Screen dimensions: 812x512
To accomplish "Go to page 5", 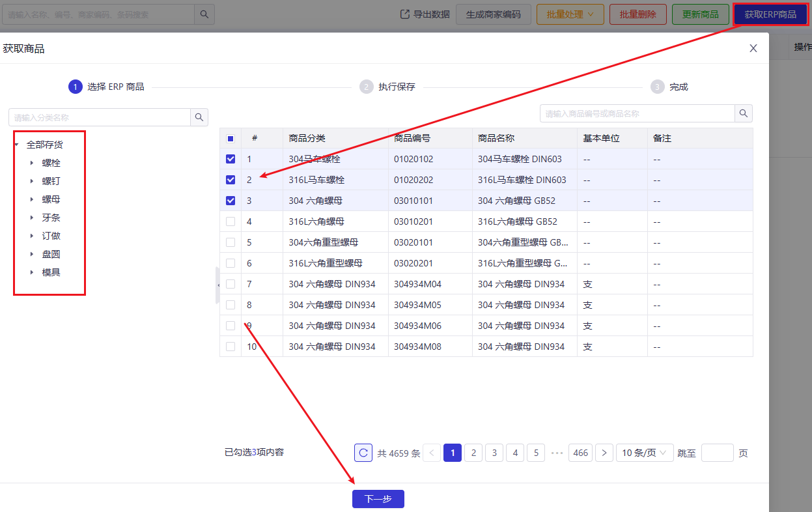I will click(x=536, y=453).
